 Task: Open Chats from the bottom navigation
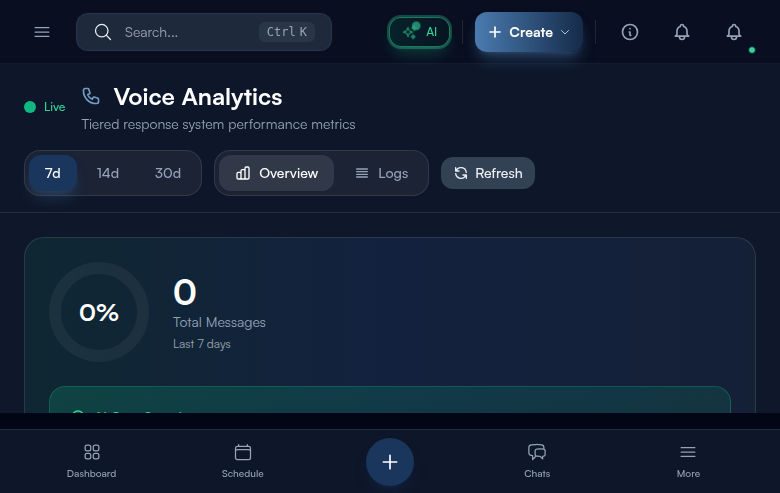537,461
